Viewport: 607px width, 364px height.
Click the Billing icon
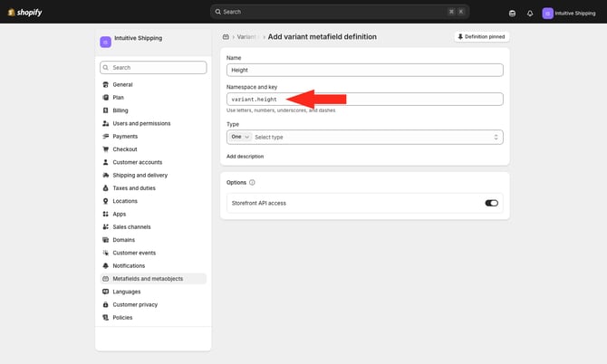(105, 110)
